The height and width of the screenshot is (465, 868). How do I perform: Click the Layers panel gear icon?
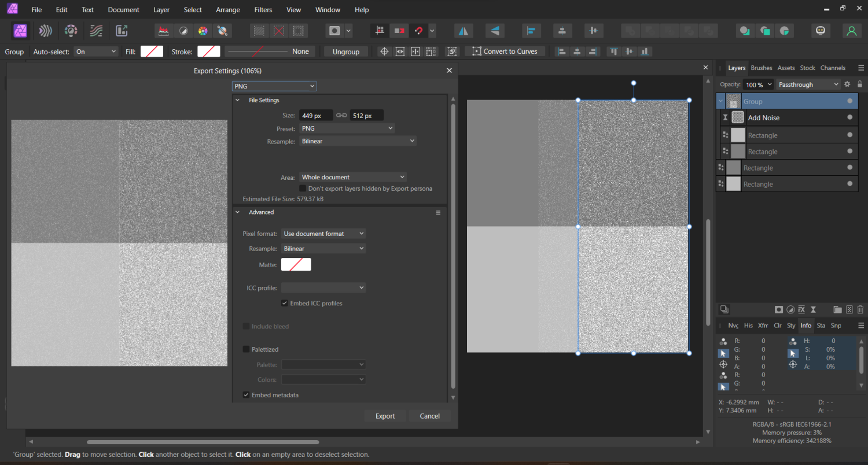[847, 84]
